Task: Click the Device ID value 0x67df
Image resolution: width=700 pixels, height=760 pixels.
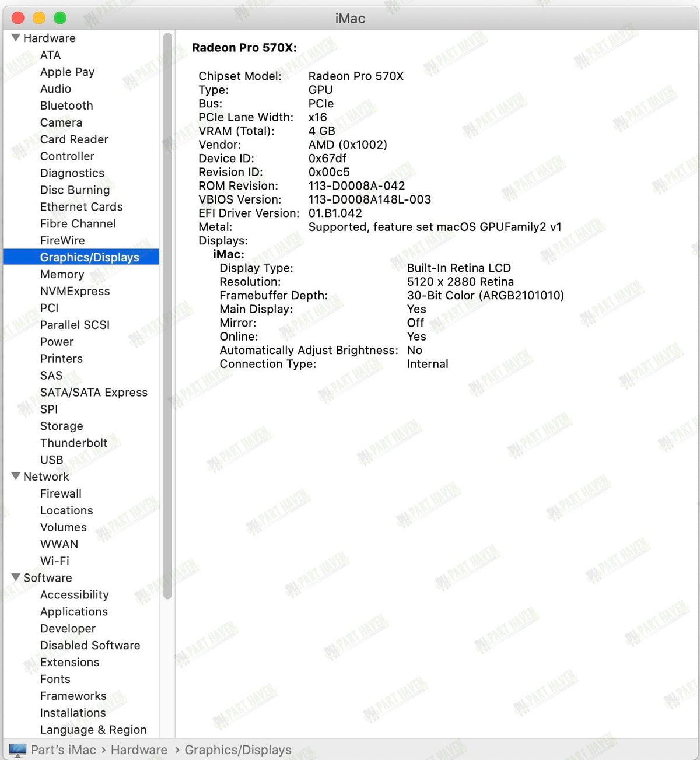Action: click(x=327, y=158)
